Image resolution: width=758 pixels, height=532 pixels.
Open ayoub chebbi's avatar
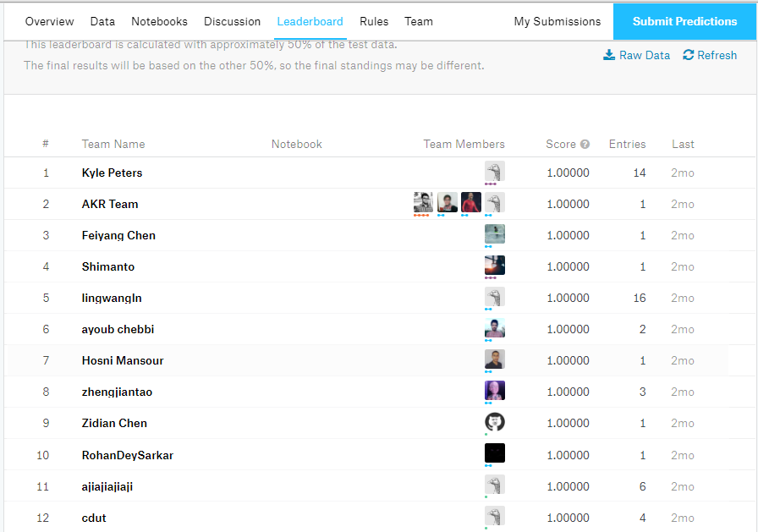point(495,327)
